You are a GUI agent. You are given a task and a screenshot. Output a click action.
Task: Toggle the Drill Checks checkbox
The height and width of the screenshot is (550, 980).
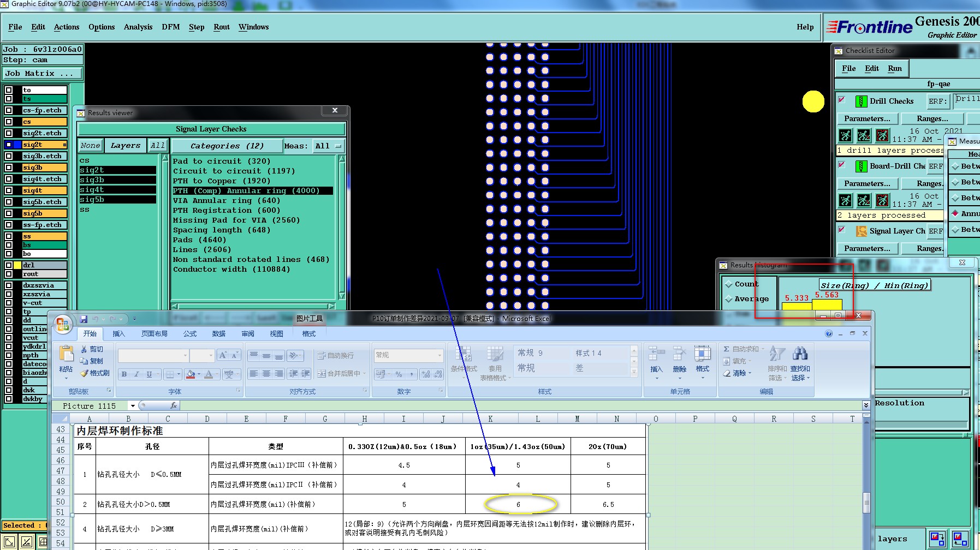pos(842,100)
